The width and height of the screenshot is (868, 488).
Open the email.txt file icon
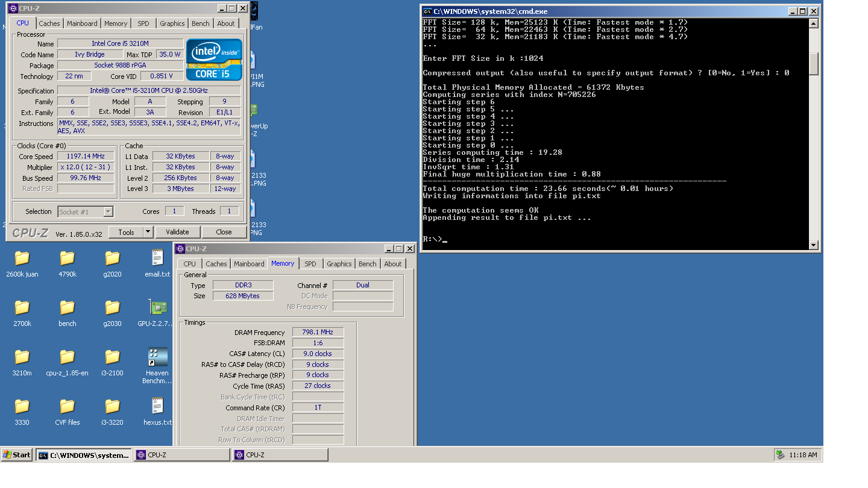[157, 258]
